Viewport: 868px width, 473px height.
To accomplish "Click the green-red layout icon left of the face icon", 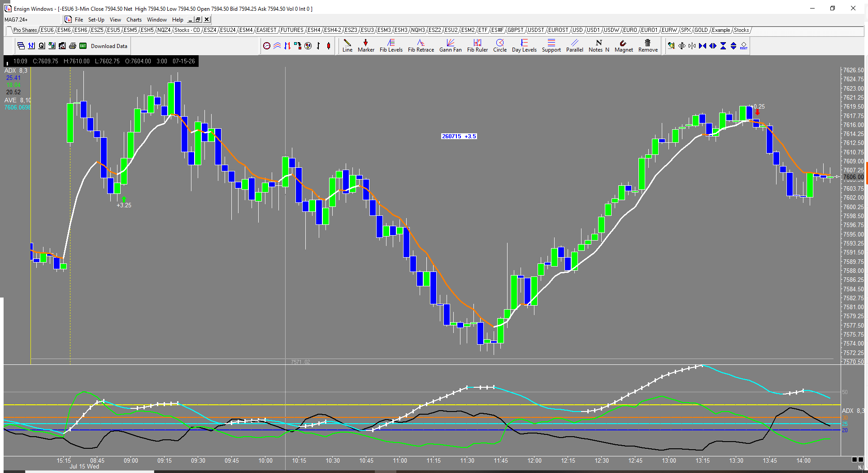I will click(x=52, y=46).
